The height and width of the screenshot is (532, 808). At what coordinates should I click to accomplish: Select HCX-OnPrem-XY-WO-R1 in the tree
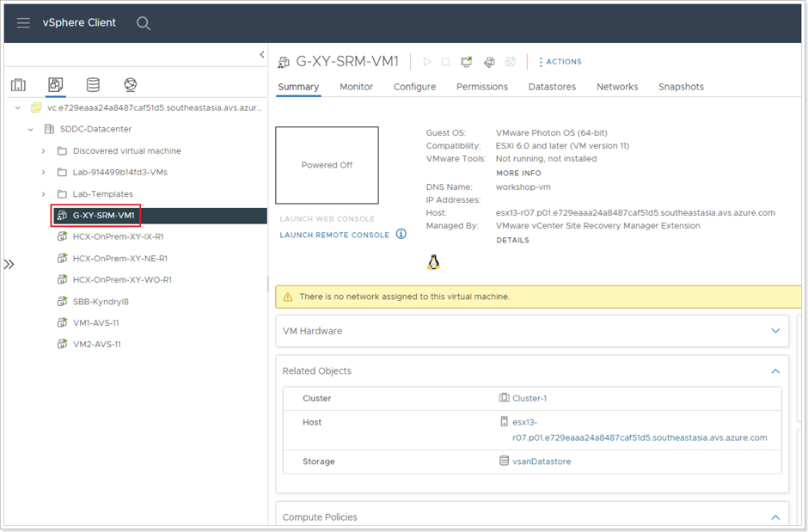[x=122, y=279]
